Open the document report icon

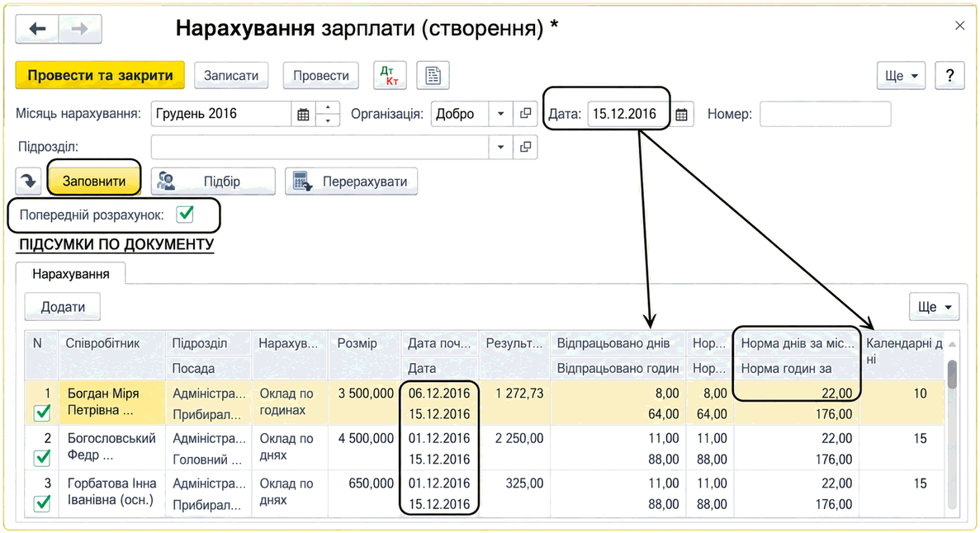pos(433,76)
